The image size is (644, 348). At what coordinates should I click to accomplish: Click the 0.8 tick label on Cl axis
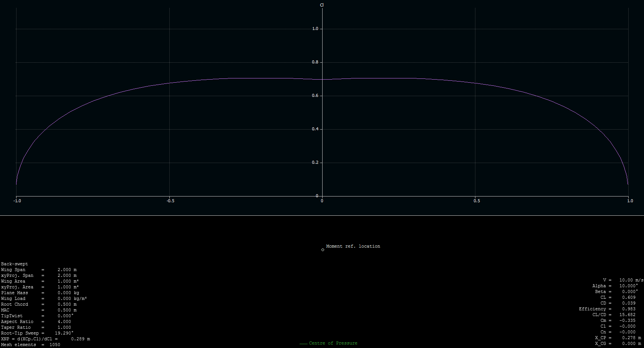315,62
